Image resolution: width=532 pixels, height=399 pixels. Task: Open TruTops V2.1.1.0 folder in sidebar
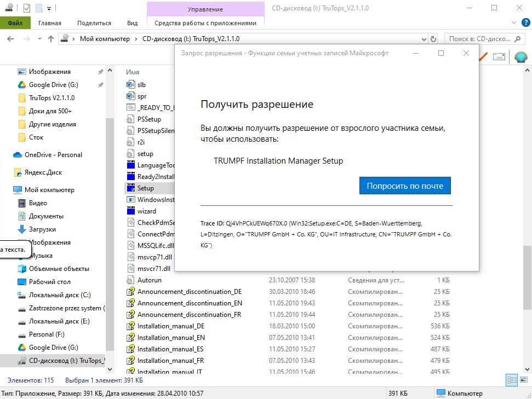(x=52, y=98)
